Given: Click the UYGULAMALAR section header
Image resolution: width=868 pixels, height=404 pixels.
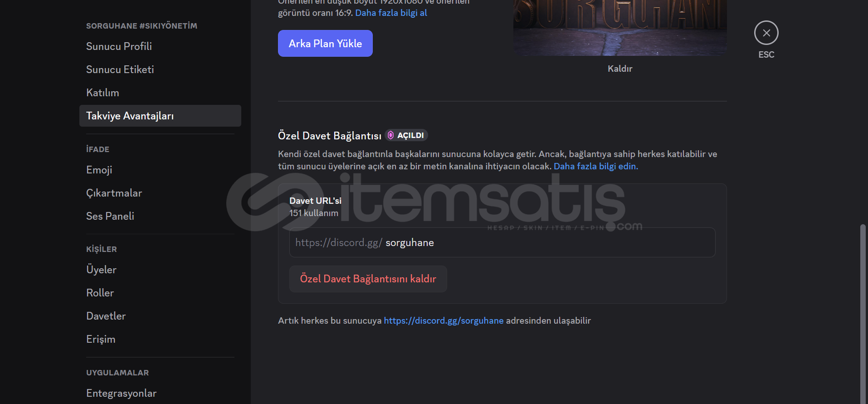Looking at the screenshot, I should click(117, 373).
